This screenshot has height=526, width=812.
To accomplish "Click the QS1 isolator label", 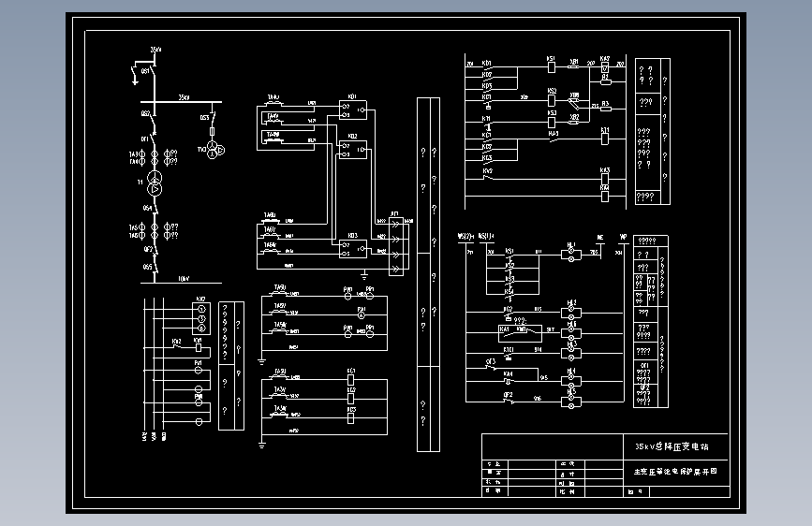I will tap(145, 71).
